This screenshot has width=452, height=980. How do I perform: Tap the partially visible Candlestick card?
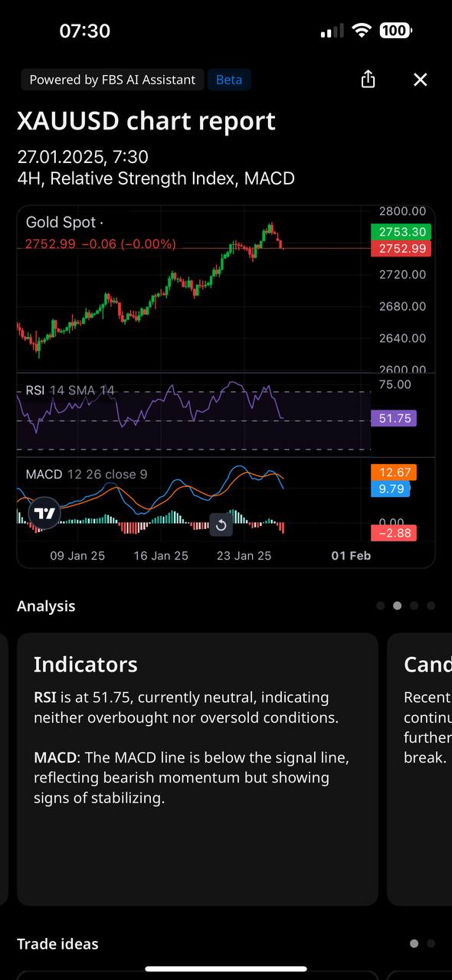point(420,769)
